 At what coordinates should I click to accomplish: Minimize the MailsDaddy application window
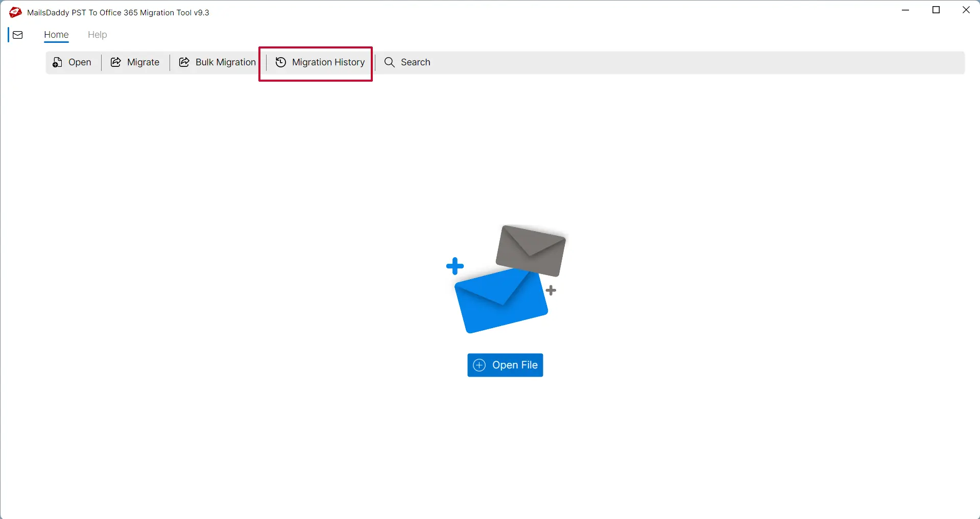coord(906,10)
